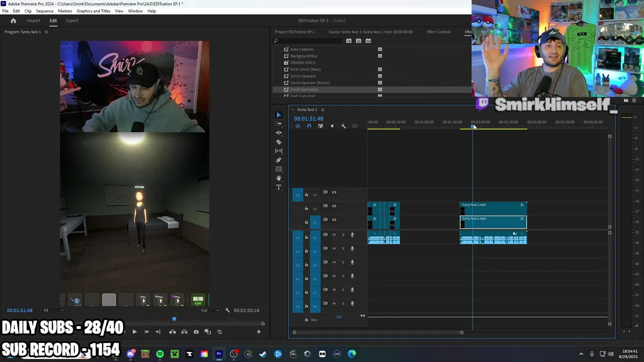Screen dimensions: 644x362
Task: Mute audio track A3
Action: click(334, 262)
